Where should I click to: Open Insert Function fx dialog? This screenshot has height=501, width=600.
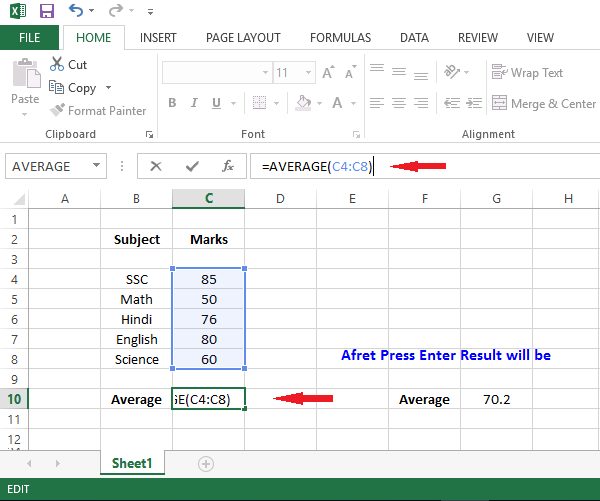[x=228, y=166]
